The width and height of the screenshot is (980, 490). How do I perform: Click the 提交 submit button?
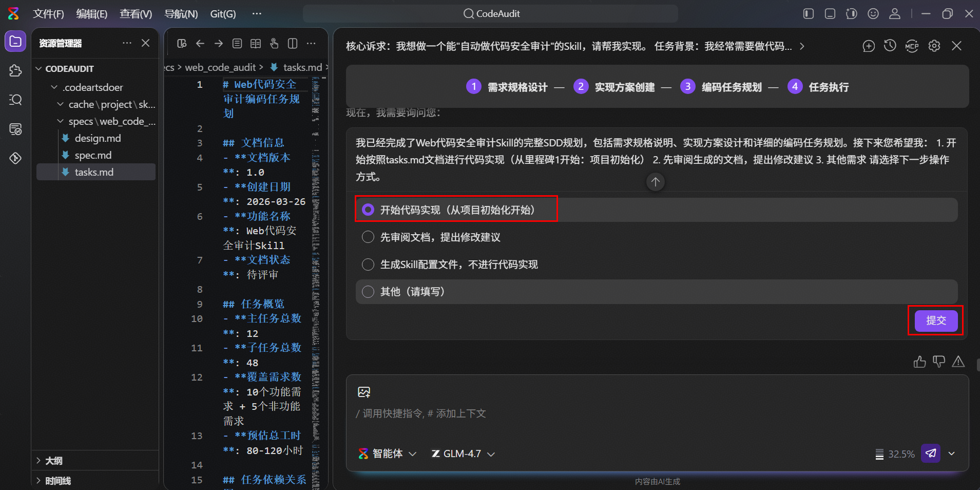click(936, 321)
